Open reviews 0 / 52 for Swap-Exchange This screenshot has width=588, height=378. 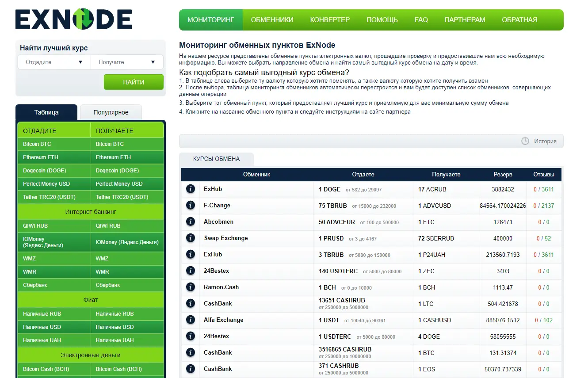pyautogui.click(x=543, y=238)
